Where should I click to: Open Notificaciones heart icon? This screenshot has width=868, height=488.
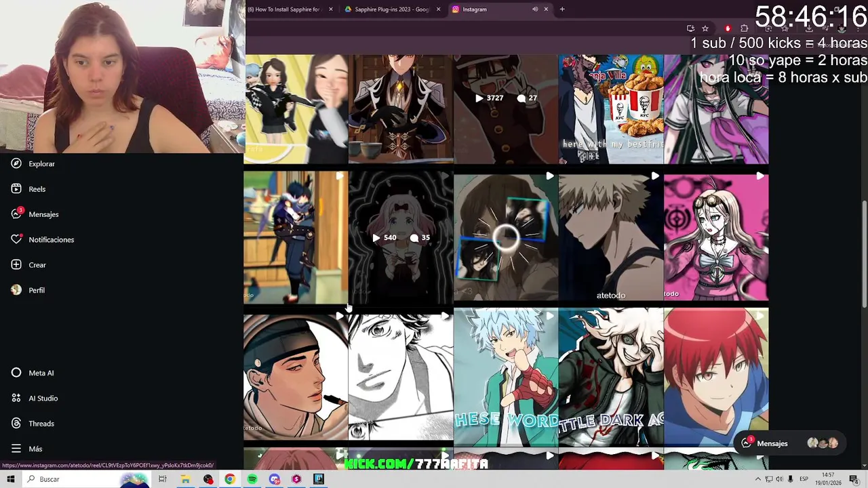[x=16, y=239]
